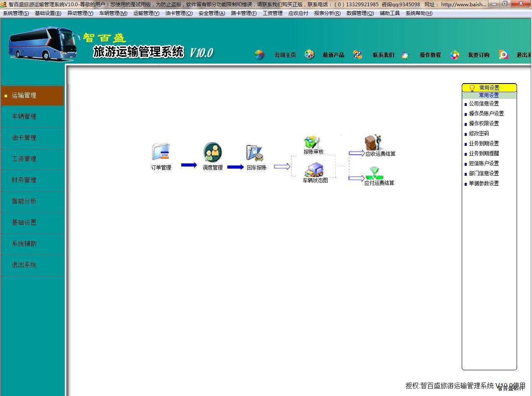
Task: Click the lightbulb icon in 常用设置 header
Action: tap(472, 88)
